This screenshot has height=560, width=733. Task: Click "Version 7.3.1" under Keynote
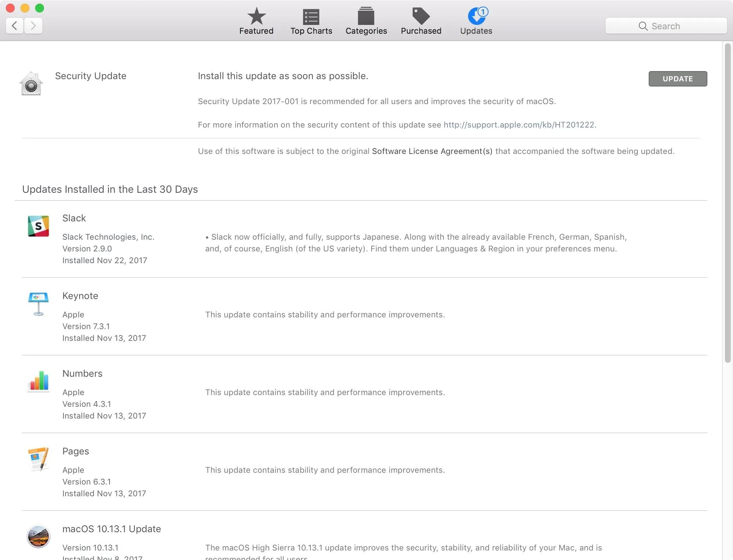(x=86, y=326)
